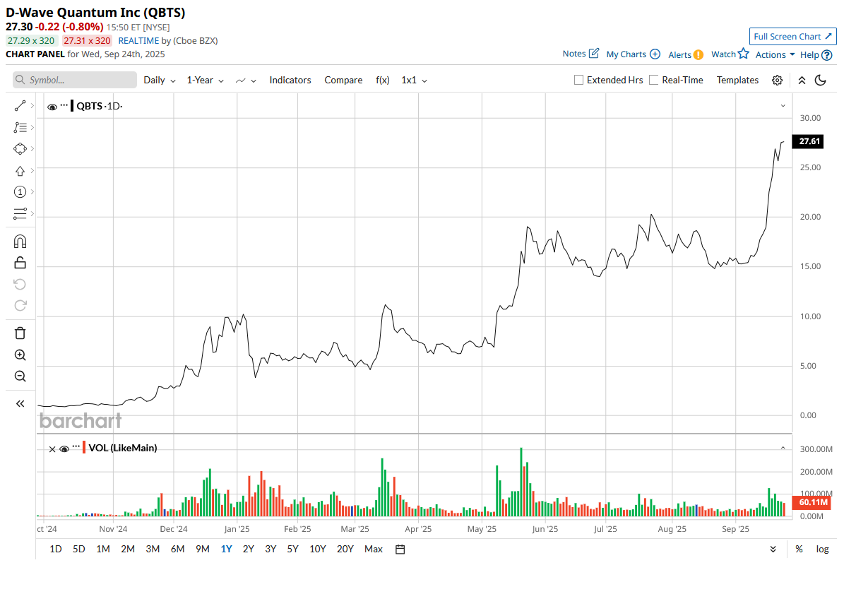Image resolution: width=868 pixels, height=594 pixels.
Task: Focus the Symbol search field
Action: click(x=75, y=81)
